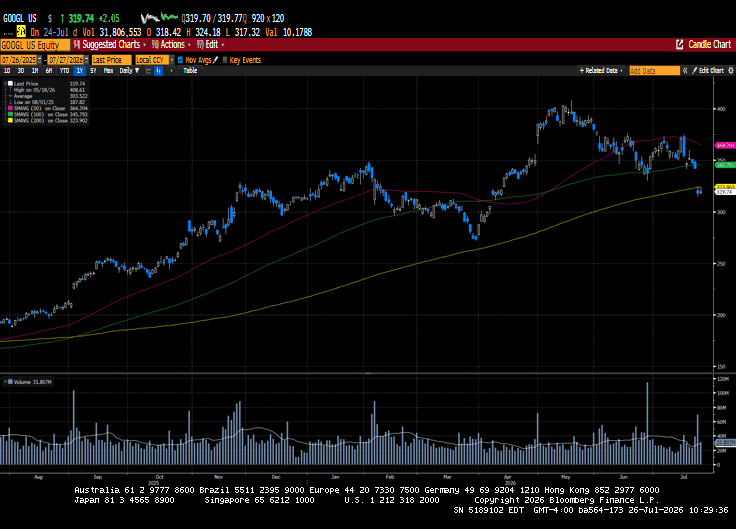
Task: Click the pink SMAVG (50) color swatch
Action: pyautogui.click(x=10, y=108)
